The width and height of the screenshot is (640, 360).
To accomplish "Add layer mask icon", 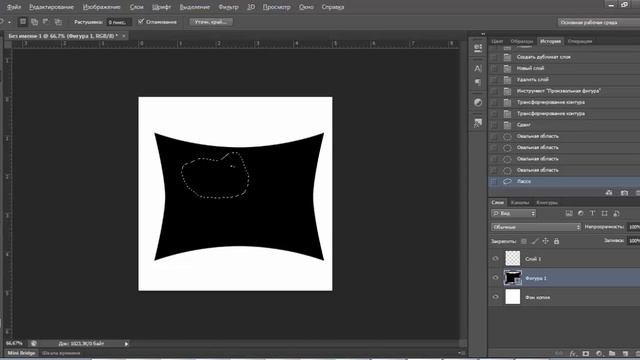I will 586,353.
